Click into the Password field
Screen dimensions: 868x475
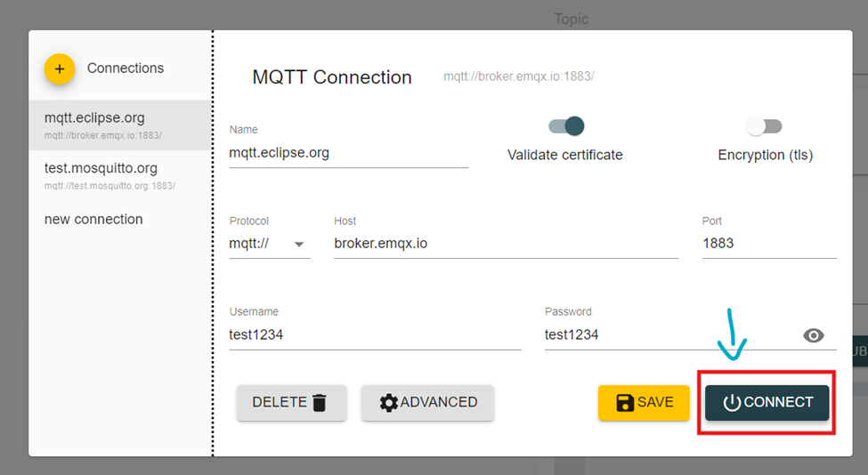(x=668, y=335)
